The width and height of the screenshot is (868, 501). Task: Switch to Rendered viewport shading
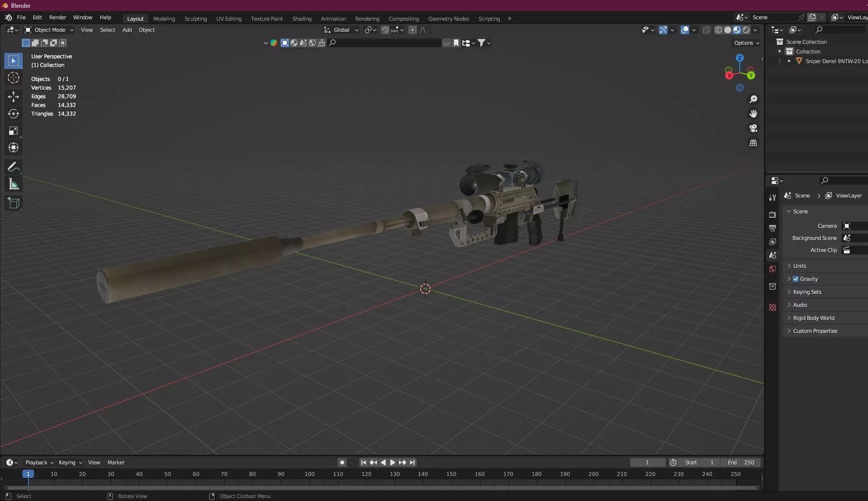[x=746, y=30]
